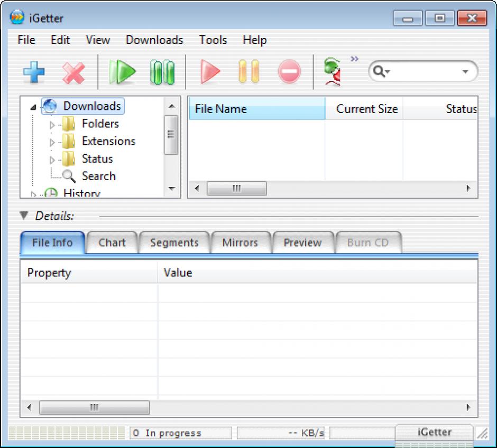Switch to the Burn CD tab
This screenshot has height=448, width=497.
[368, 242]
